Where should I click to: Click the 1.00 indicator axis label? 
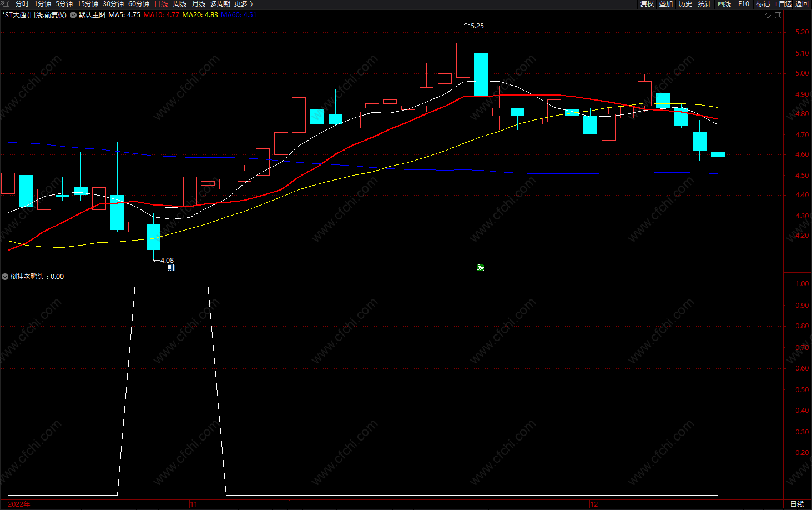coord(802,283)
